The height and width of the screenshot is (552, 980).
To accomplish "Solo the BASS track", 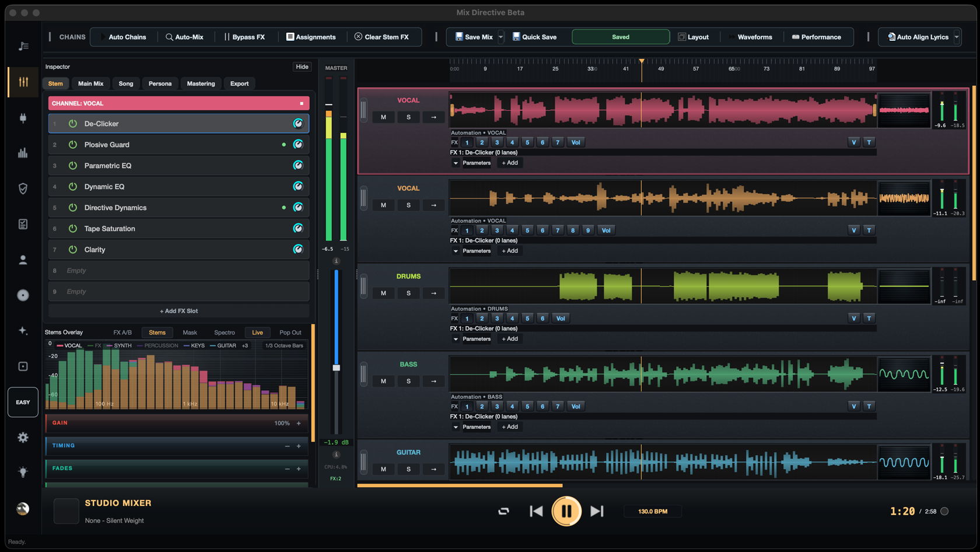I will tap(408, 382).
